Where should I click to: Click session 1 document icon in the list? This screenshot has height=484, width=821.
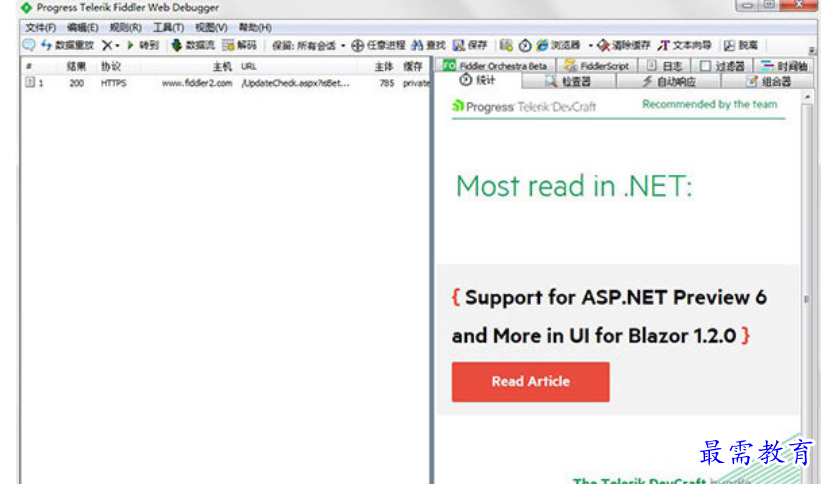click(x=30, y=83)
